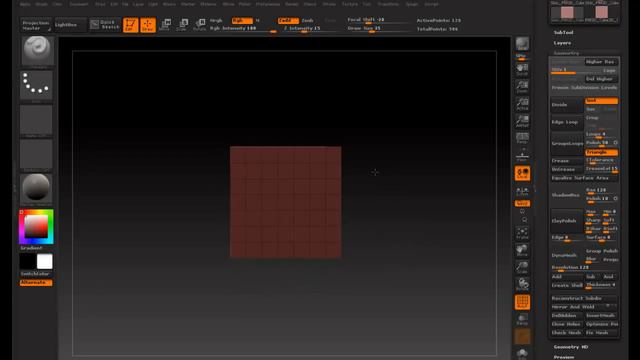
Task: Toggle the Gradient option
Action: (31, 248)
